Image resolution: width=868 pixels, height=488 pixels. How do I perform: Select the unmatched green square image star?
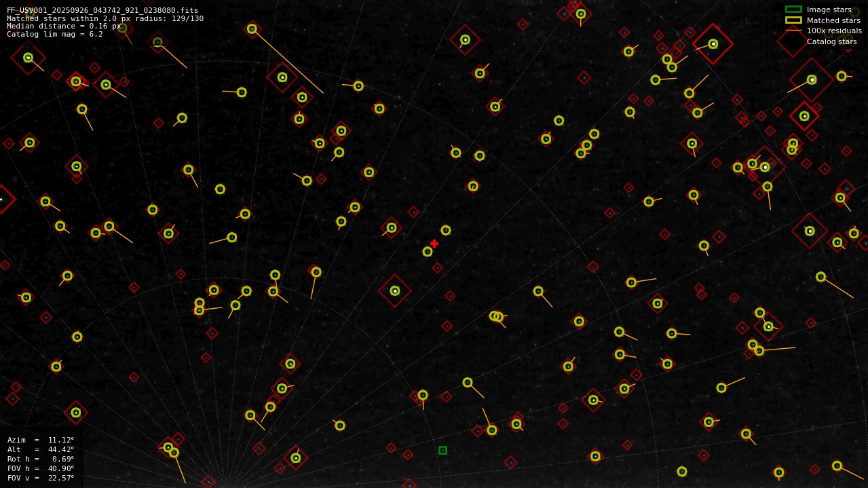coord(442,450)
